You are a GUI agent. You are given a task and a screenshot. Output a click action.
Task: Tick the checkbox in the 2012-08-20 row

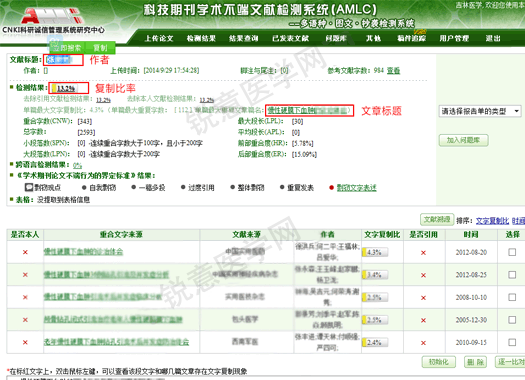coord(512,252)
